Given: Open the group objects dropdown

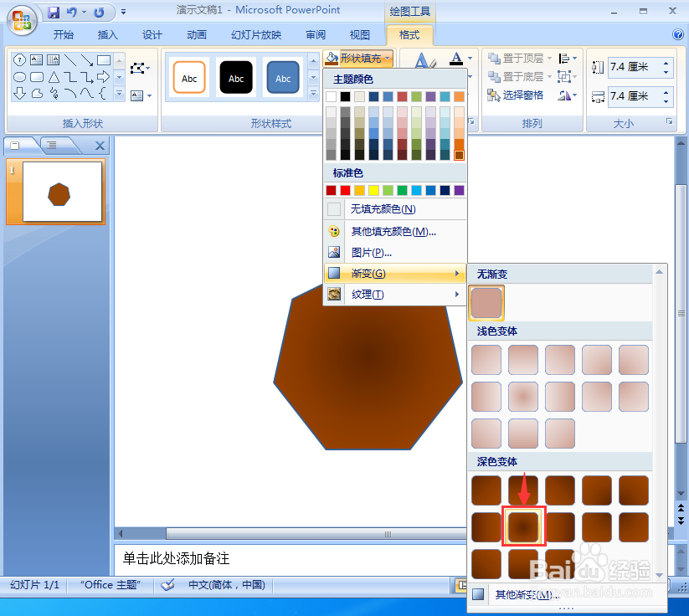Looking at the screenshot, I should [568, 76].
